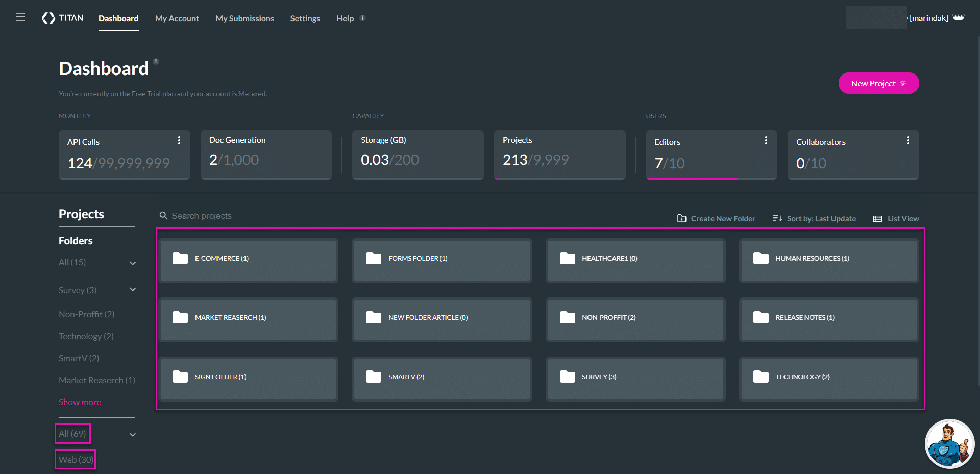Image resolution: width=980 pixels, height=474 pixels.
Task: Click Create New Folder
Action: tap(716, 219)
